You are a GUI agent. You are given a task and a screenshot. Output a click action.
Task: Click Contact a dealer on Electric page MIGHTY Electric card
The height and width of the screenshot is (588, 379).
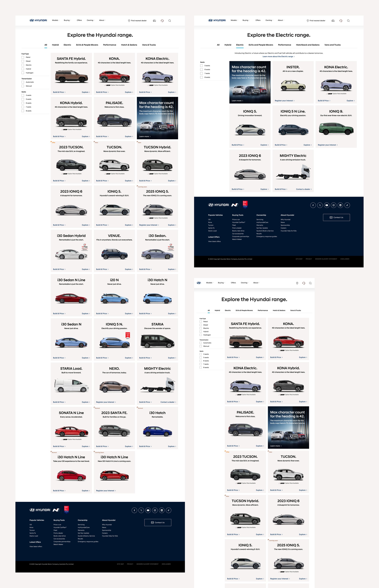pos(304,189)
